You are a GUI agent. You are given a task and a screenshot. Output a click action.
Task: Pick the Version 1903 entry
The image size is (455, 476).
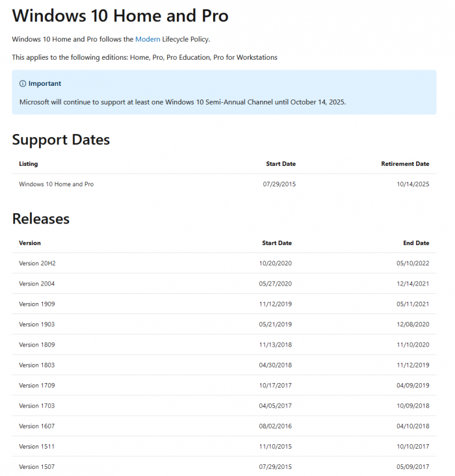point(42,324)
